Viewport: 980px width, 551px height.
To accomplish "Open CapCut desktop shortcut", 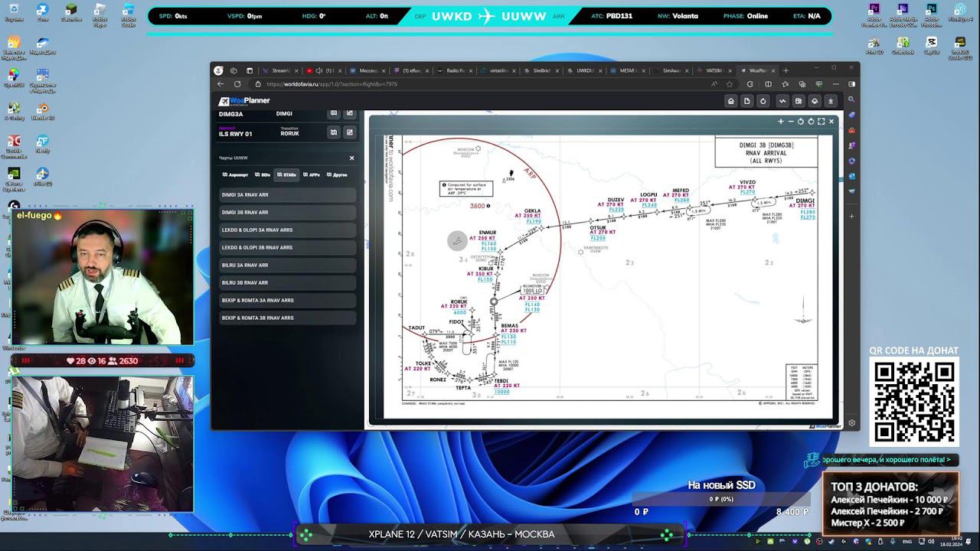I will pos(932,46).
